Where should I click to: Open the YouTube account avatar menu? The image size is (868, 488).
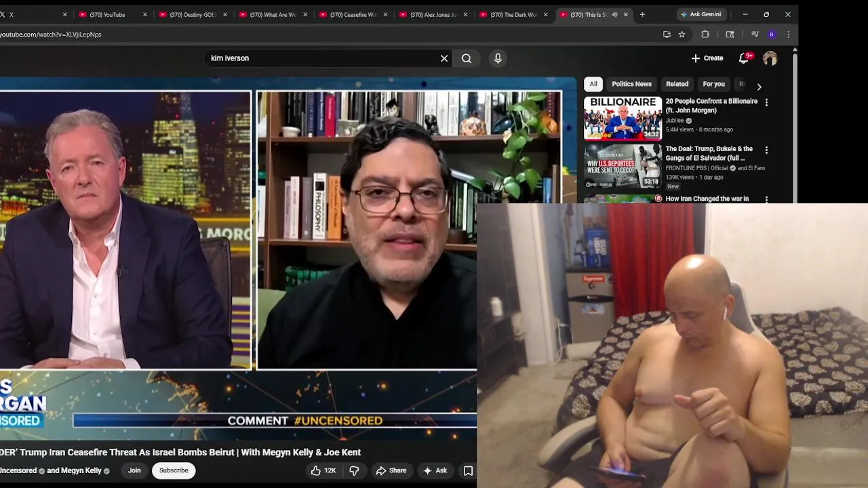[x=770, y=58]
